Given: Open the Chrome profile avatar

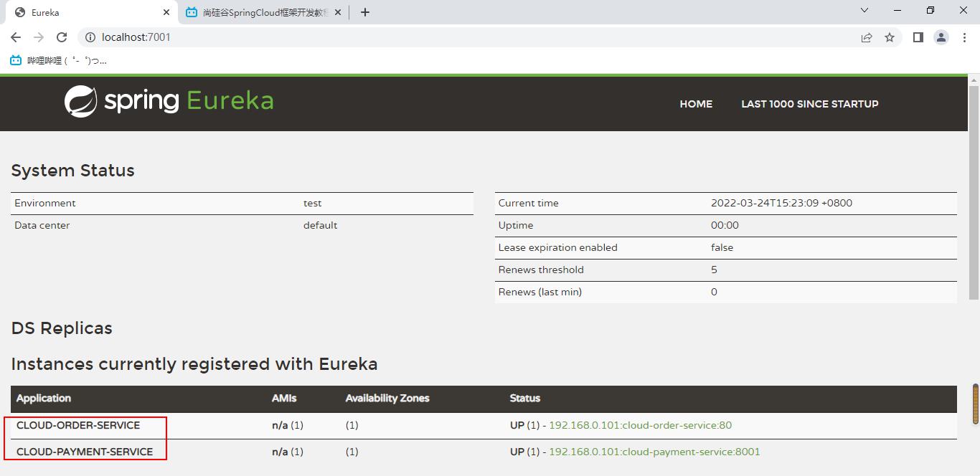Looking at the screenshot, I should (941, 37).
